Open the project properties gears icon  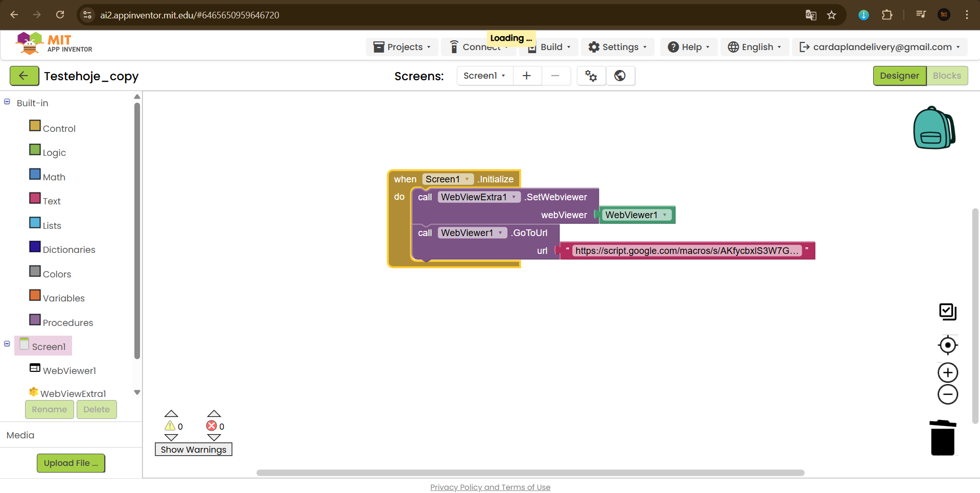[591, 76]
